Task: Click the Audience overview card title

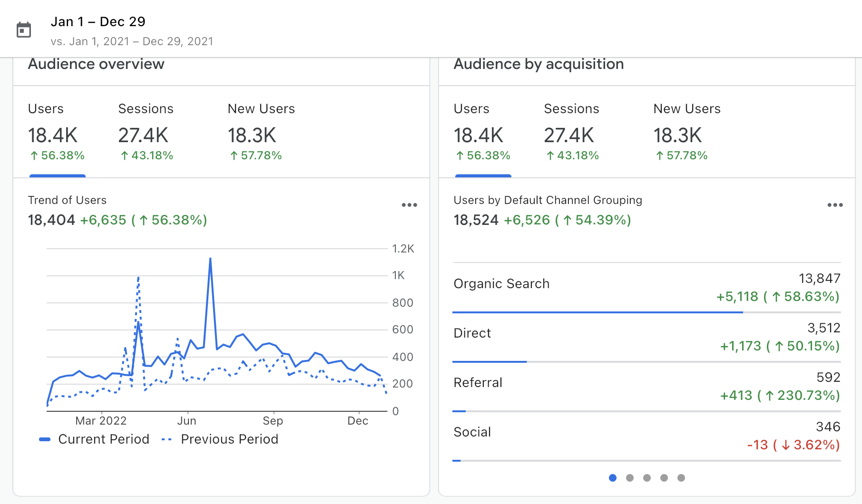Action: (96, 64)
